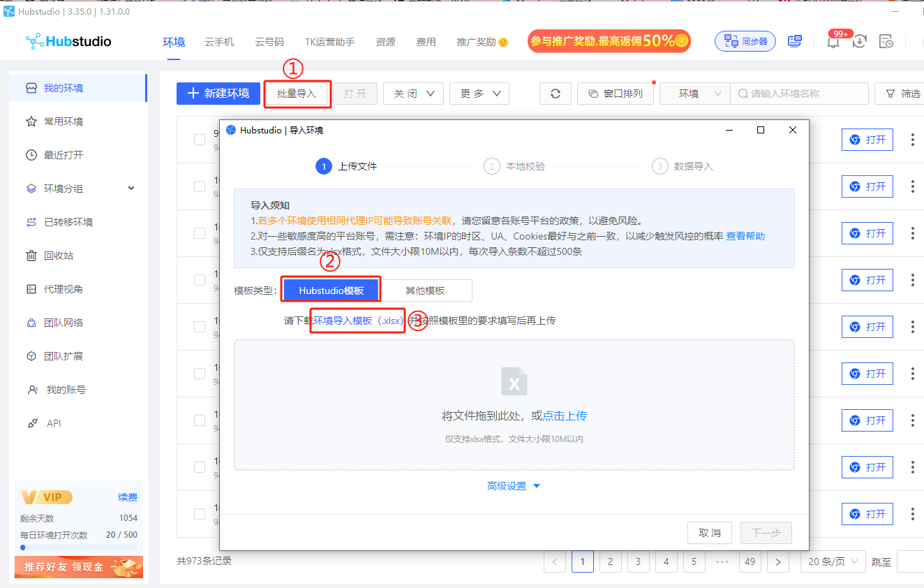This screenshot has height=588, width=924.
Task: Tick the checkbox of the last visible row
Action: point(200,514)
